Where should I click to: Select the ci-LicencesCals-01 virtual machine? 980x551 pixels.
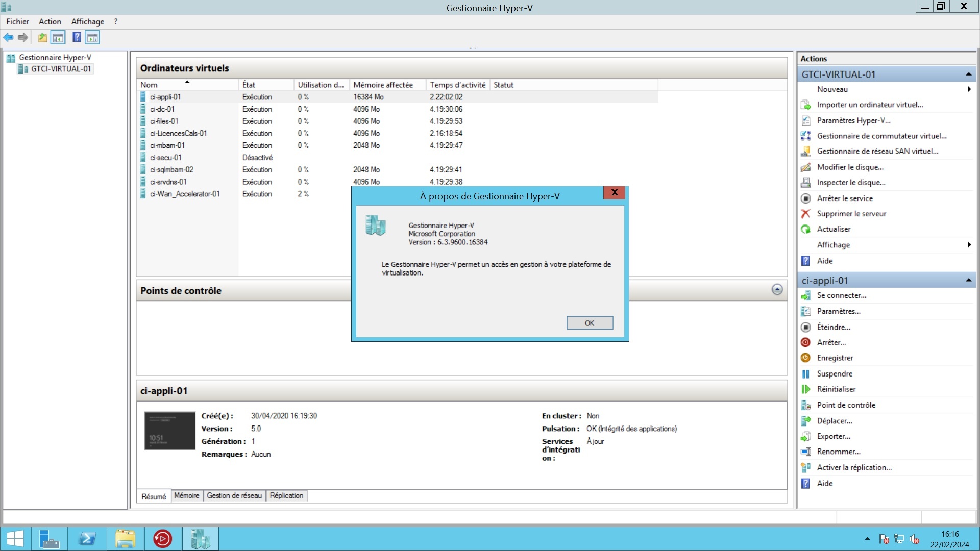coord(398,134)
